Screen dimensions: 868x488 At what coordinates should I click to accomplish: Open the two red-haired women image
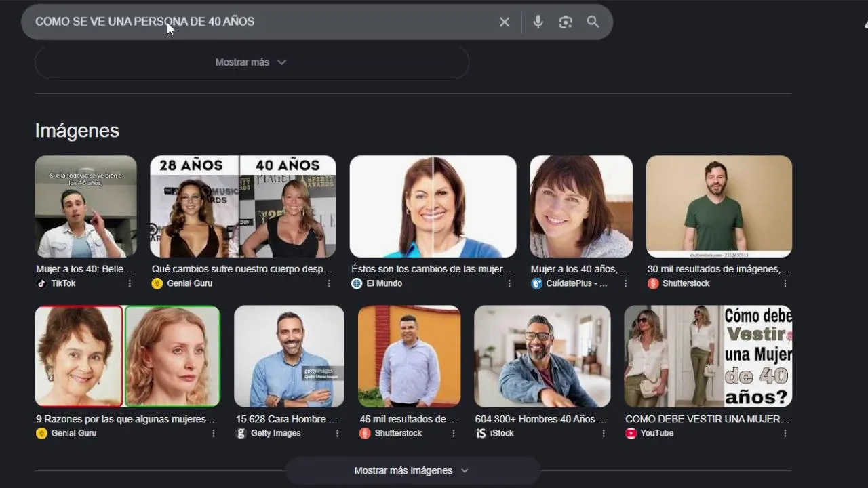127,356
